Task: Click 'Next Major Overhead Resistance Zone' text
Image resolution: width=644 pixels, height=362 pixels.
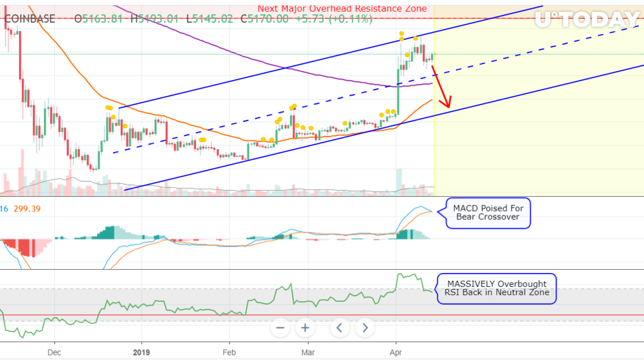Action: (x=342, y=8)
